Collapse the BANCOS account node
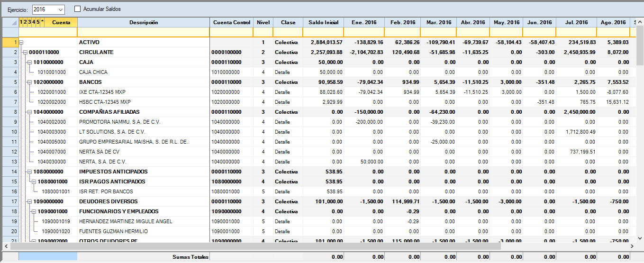Viewport: 644px width, 263px height. pyautogui.click(x=29, y=82)
